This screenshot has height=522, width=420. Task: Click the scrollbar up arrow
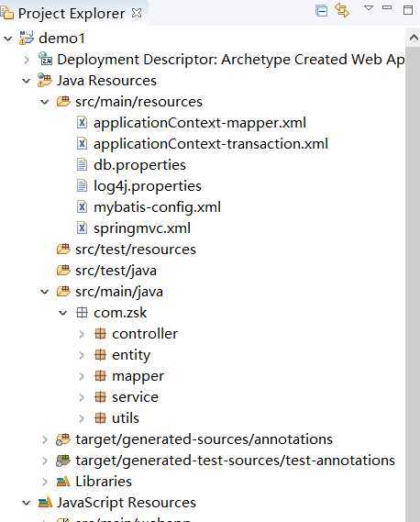coord(414,38)
